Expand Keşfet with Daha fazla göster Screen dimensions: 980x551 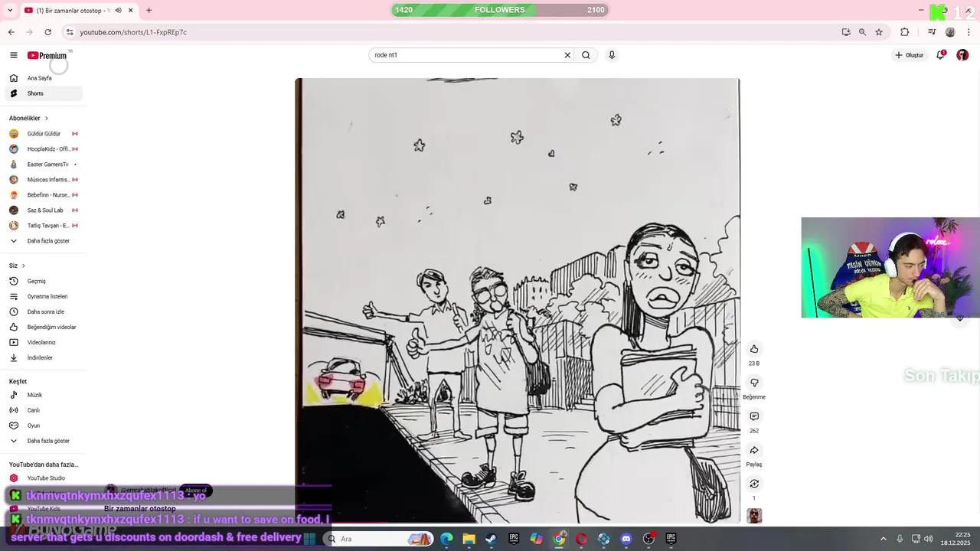[x=44, y=441]
